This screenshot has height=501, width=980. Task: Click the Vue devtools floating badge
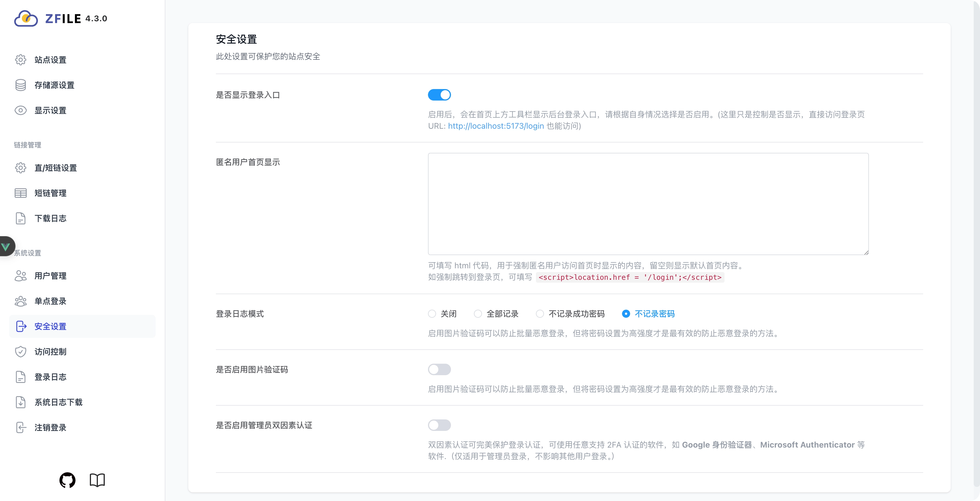tap(7, 246)
